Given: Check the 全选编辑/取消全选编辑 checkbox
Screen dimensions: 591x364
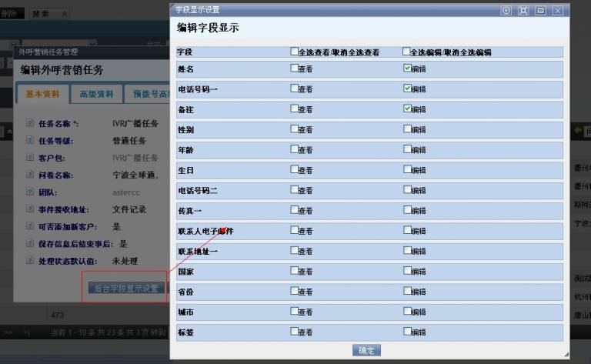Looking at the screenshot, I should tap(406, 52).
